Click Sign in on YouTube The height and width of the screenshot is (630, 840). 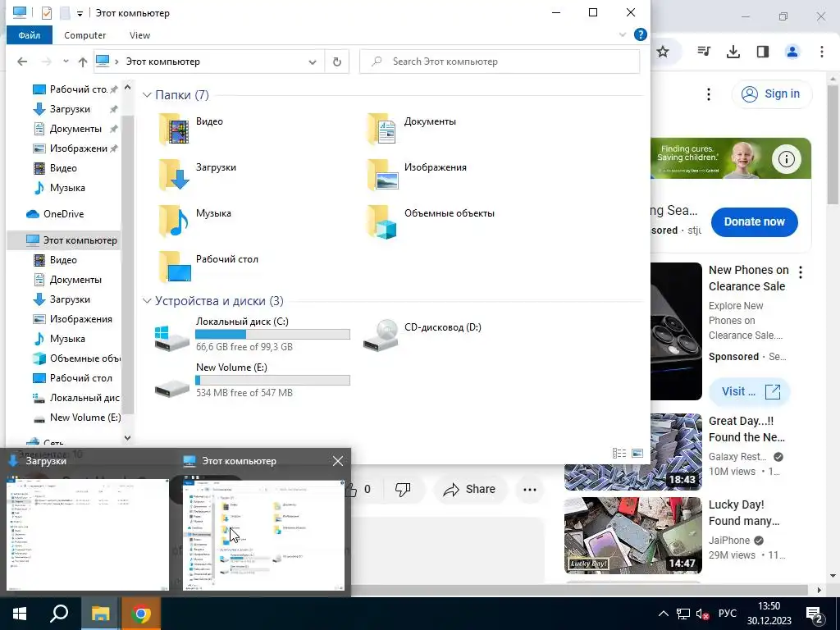772,94
